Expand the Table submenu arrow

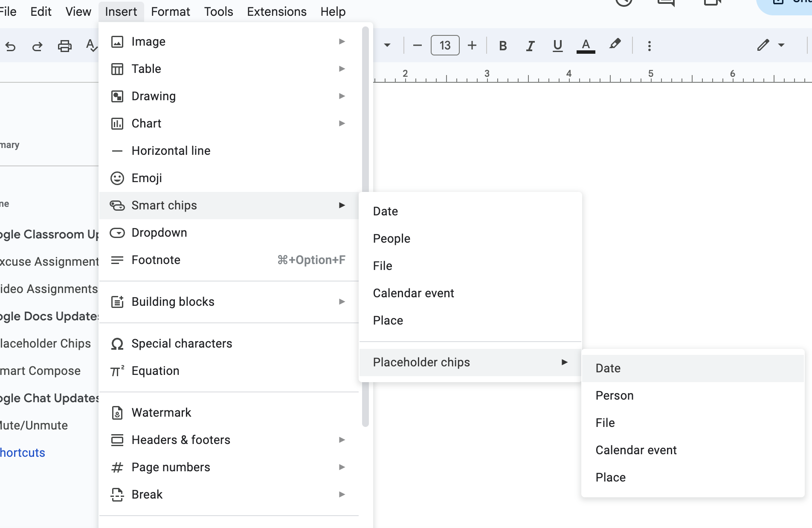point(342,69)
